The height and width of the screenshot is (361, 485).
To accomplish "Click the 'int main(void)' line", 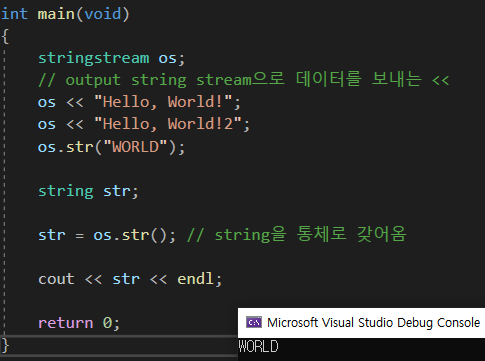I will (65, 14).
